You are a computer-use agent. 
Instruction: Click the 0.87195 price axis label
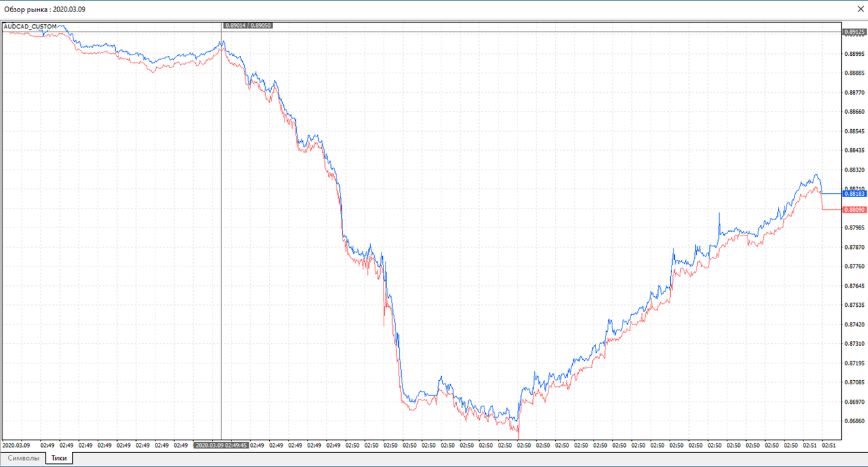coord(854,363)
